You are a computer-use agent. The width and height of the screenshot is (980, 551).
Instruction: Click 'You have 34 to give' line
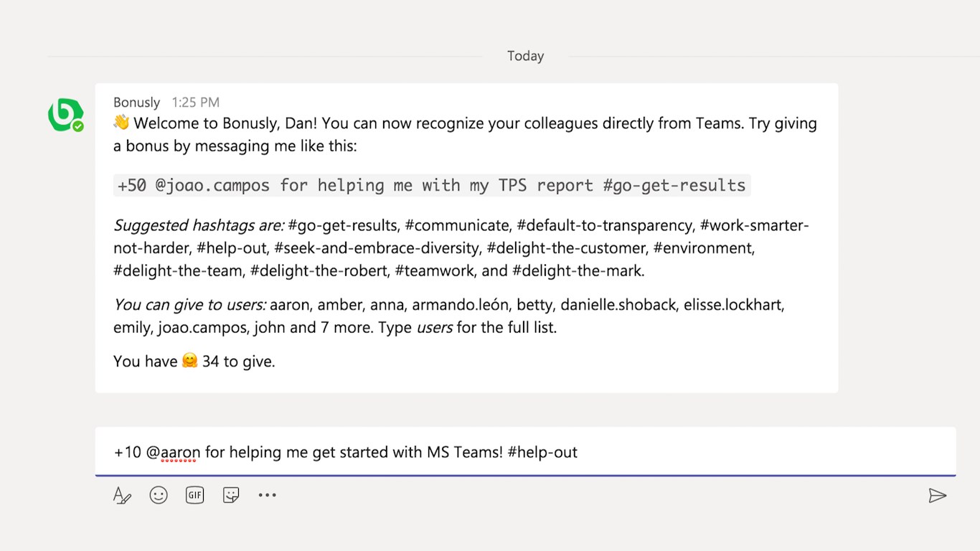pos(194,361)
